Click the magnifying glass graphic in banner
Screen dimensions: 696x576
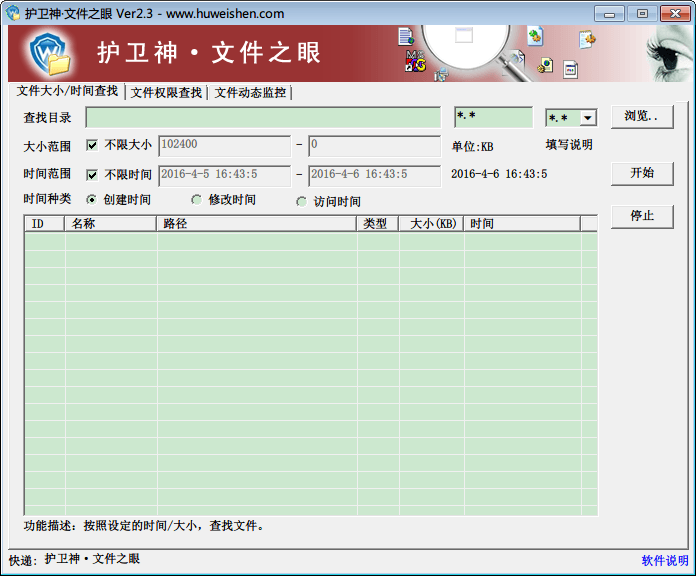click(x=473, y=53)
